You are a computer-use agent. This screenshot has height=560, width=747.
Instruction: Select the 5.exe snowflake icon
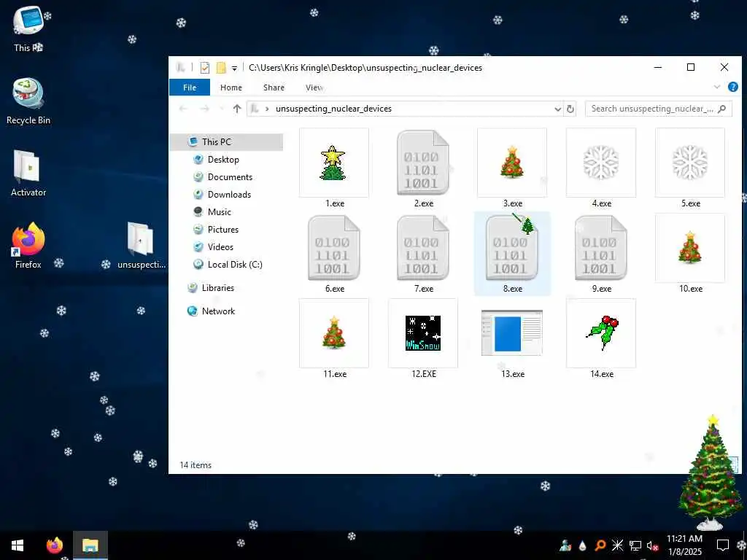(690, 163)
